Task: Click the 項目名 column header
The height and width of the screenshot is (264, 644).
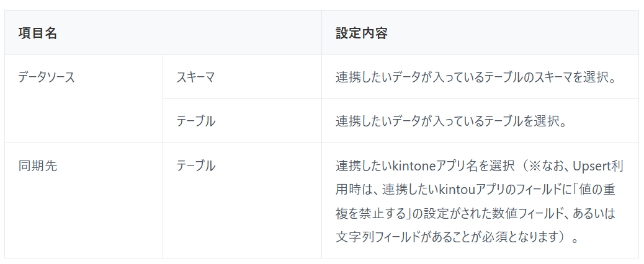Action: pos(38,33)
